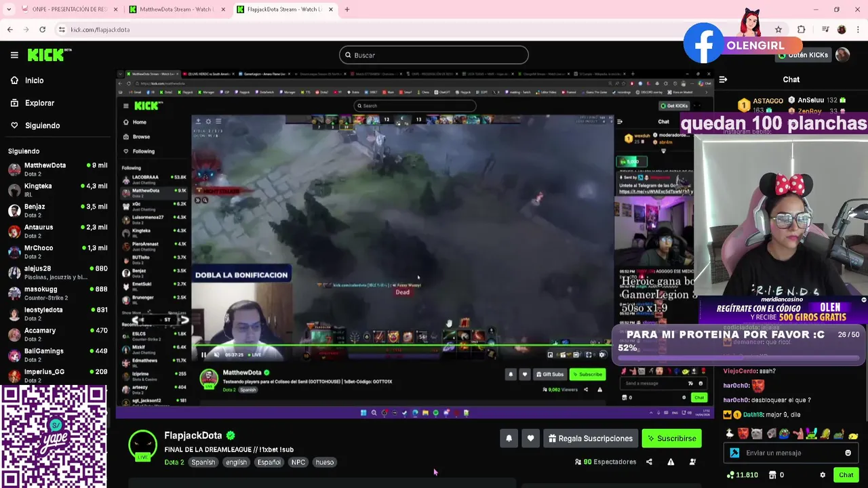Close the MatthewDota Stream tab
Viewport: 868px width, 488px height.
224,9
